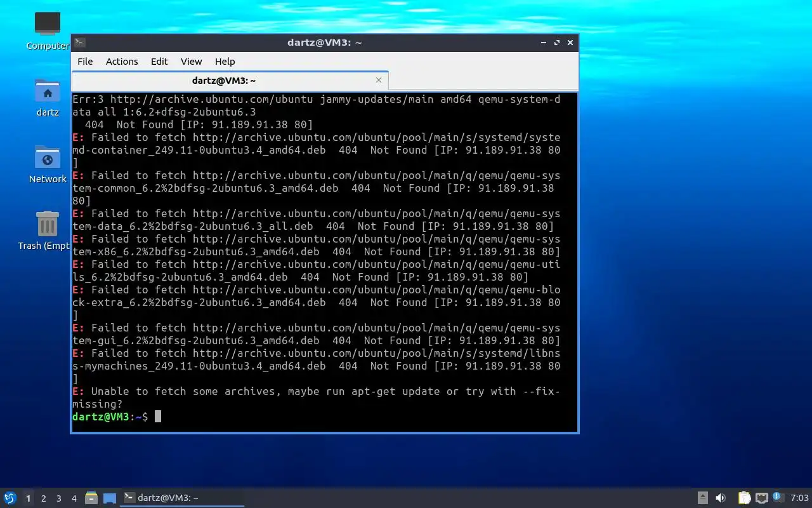The height and width of the screenshot is (508, 812).
Task: Open the Actions menu
Action: coord(122,62)
